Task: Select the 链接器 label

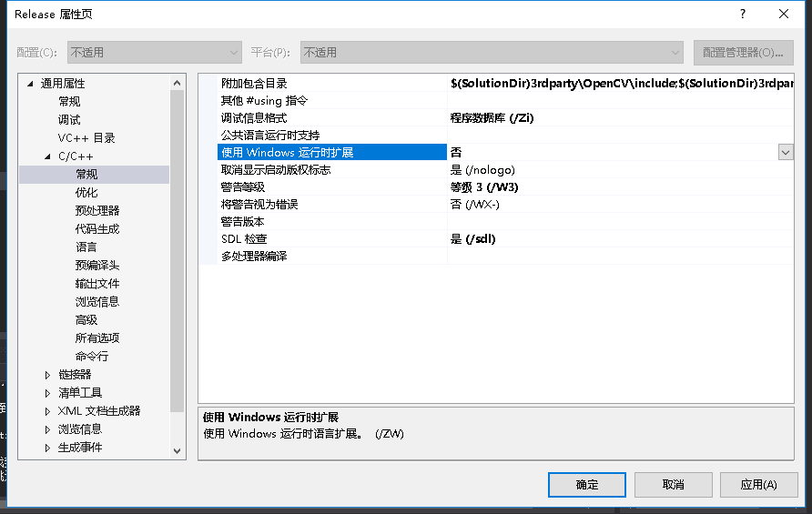Action: [75, 375]
